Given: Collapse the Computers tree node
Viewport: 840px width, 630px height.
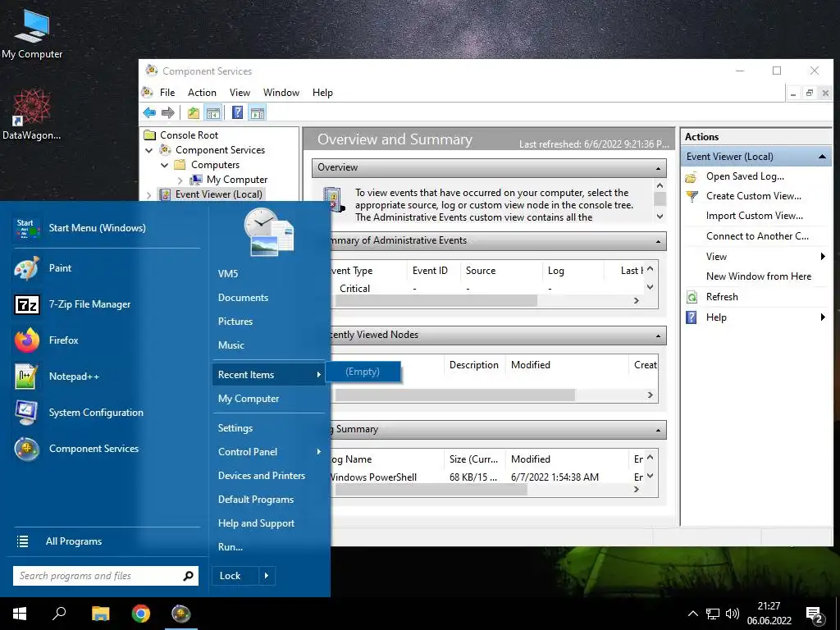Looking at the screenshot, I should pyautogui.click(x=165, y=165).
